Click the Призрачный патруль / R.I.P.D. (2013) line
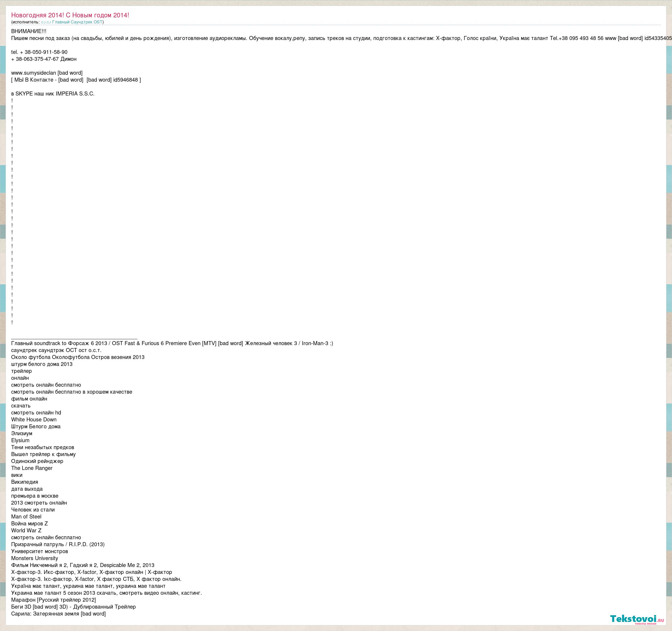 [x=58, y=544]
